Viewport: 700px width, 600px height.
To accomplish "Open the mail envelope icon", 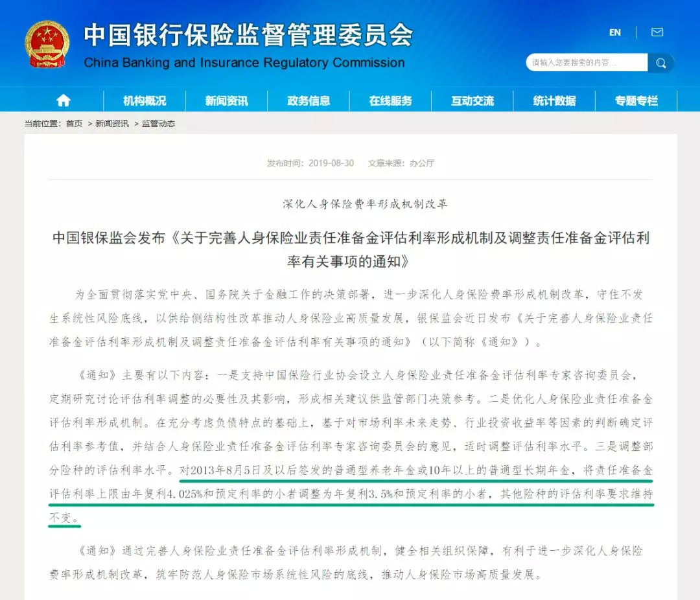I will pos(657,32).
